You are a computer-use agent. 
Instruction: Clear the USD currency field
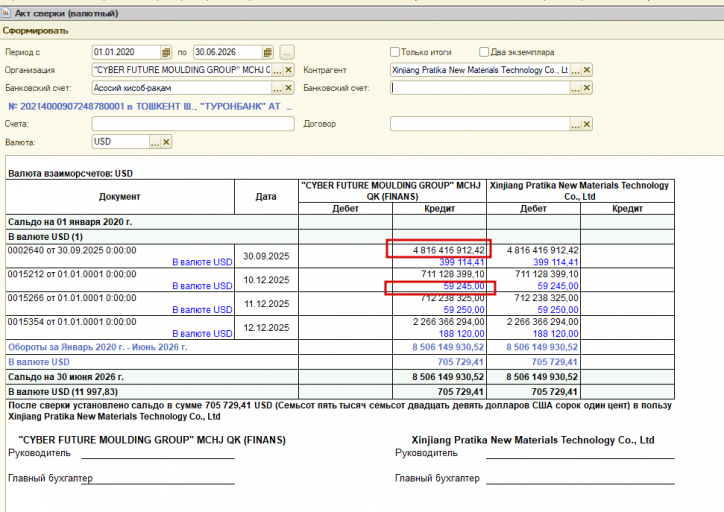tap(166, 142)
